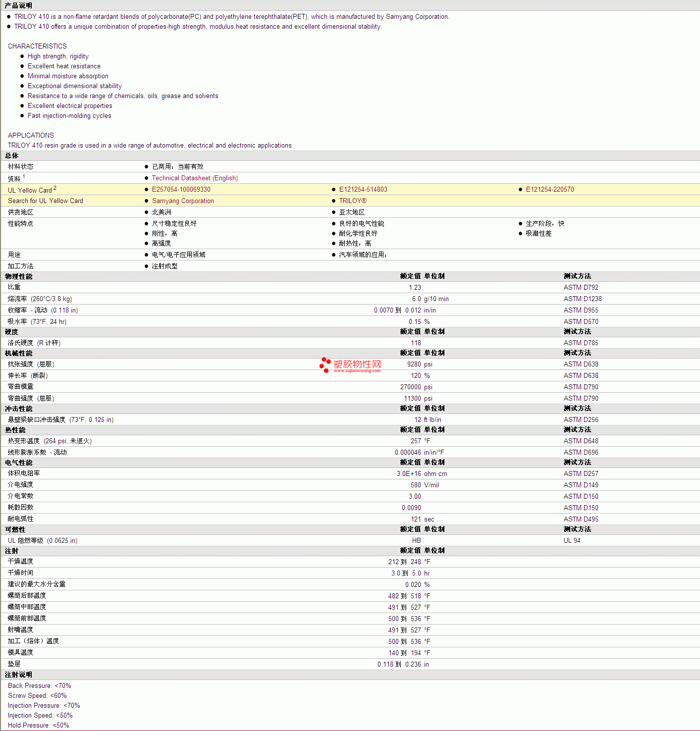This screenshot has width=700, height=731.
Task: Click the tensile strength value 9280
Action: pos(414,365)
